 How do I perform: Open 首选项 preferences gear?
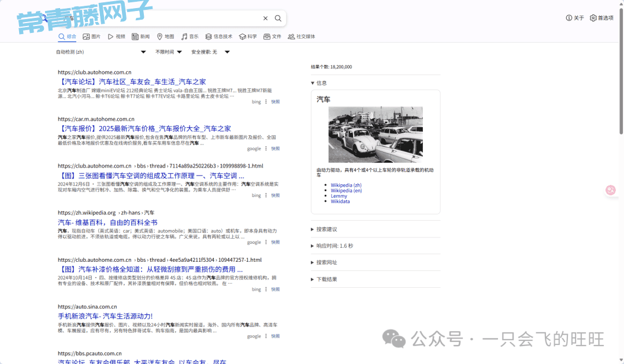click(601, 18)
